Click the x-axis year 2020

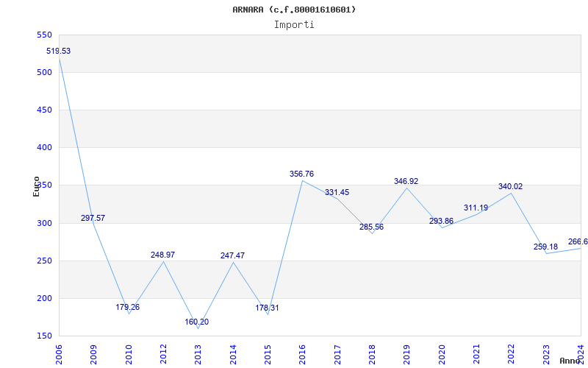click(442, 355)
